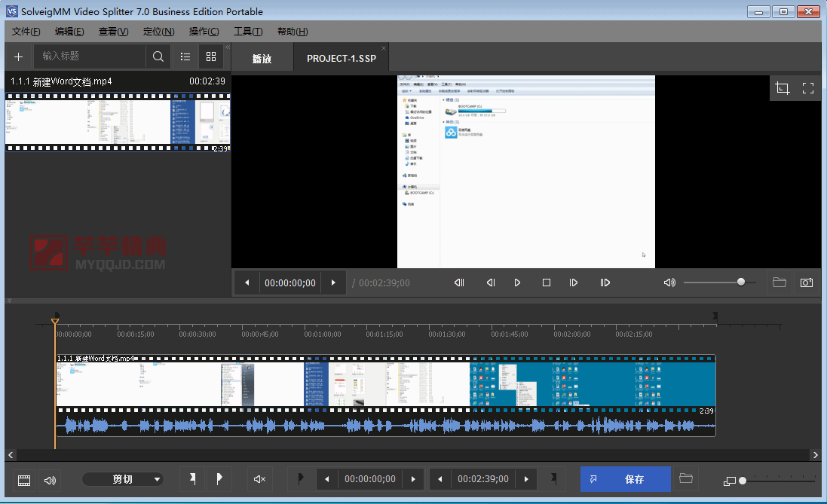
Task: Open snapshot folder next to camera icon
Action: coord(780,282)
